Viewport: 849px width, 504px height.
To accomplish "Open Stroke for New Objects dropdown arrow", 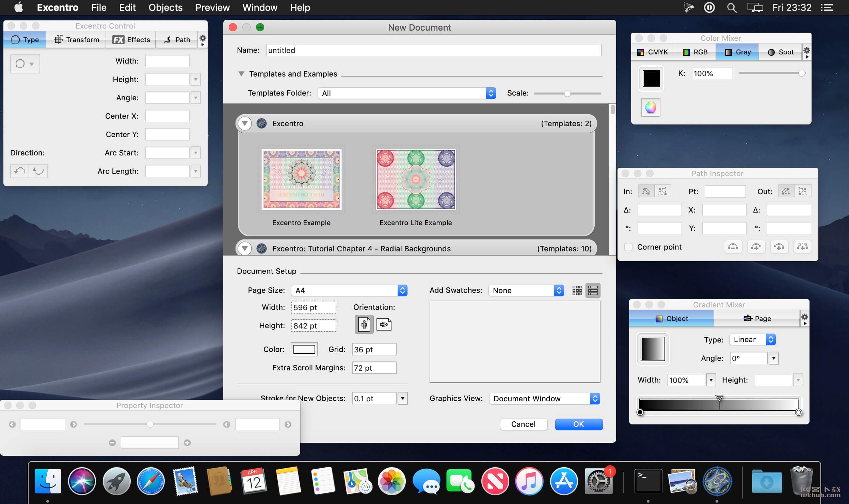I will click(x=403, y=398).
